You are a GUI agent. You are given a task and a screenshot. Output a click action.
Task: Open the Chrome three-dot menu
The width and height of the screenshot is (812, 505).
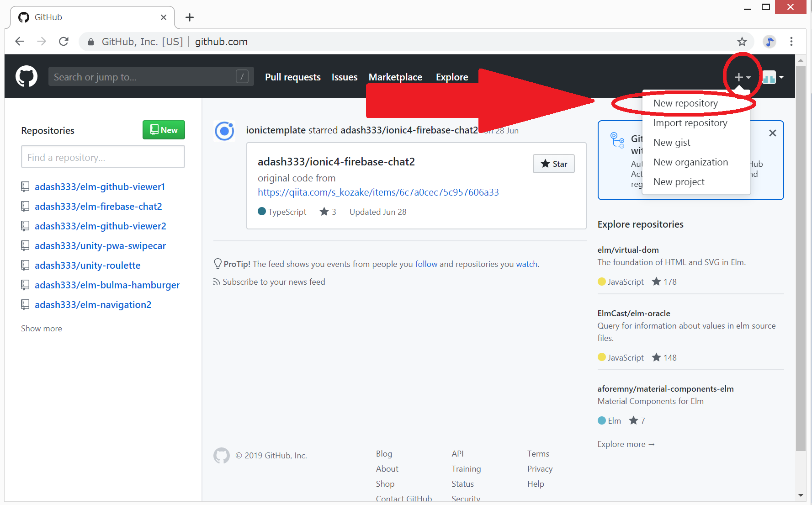pos(791,42)
